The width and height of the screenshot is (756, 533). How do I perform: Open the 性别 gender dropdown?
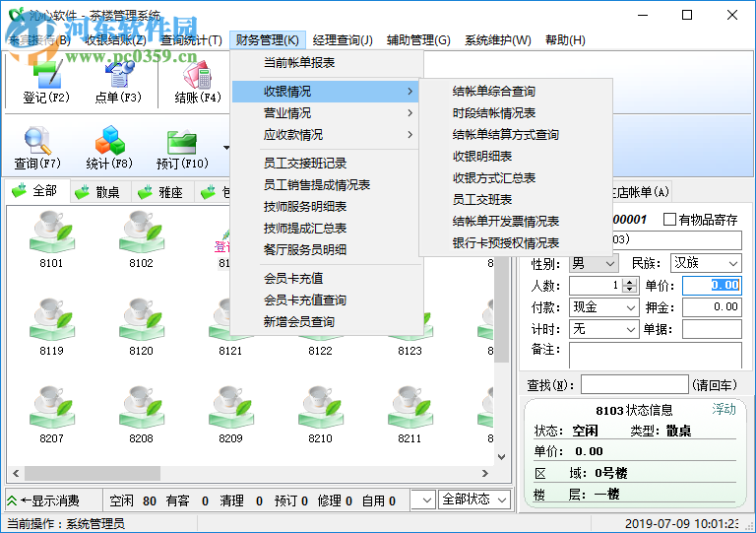610,264
